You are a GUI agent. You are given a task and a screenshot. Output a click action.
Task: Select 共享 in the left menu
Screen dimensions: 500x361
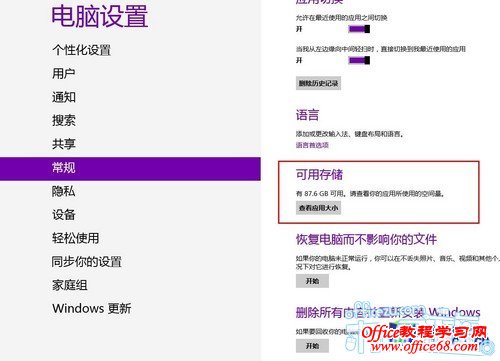tap(64, 144)
